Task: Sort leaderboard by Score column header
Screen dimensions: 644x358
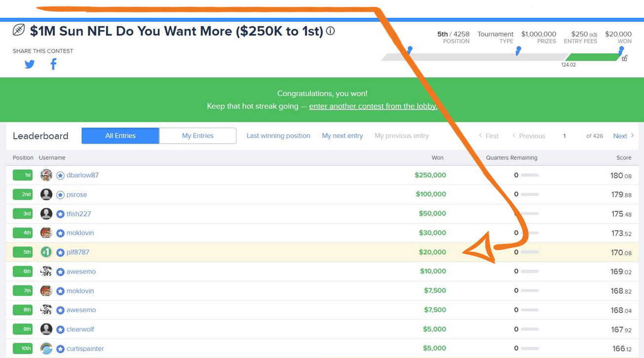Action: click(624, 158)
